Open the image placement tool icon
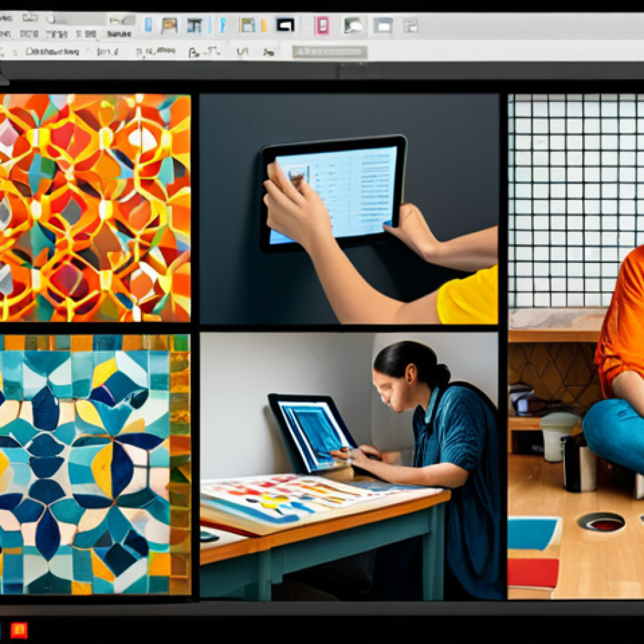The image size is (644, 644). coord(169,25)
